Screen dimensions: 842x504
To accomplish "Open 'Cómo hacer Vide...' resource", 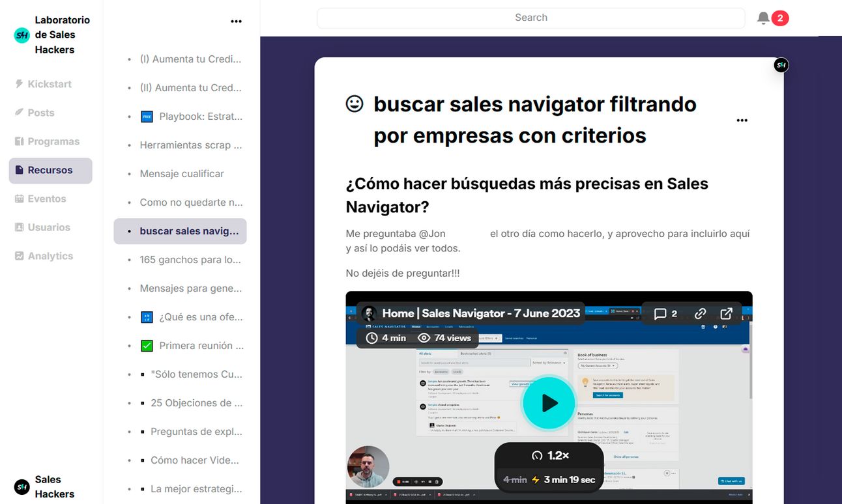I will click(x=195, y=460).
